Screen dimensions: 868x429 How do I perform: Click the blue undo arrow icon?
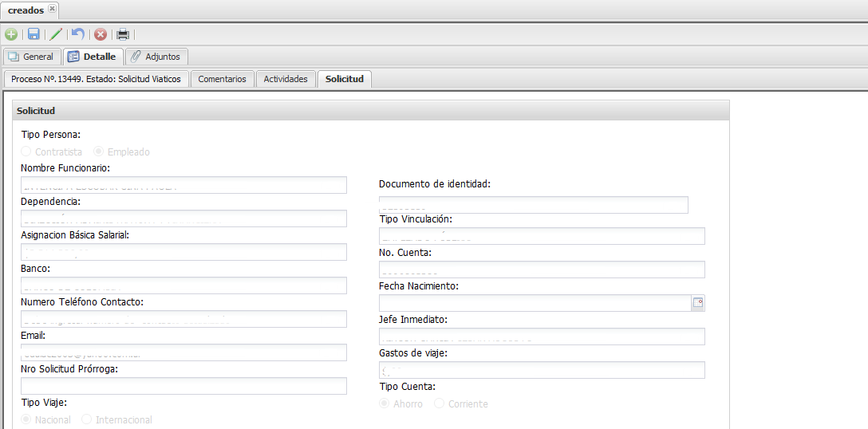tap(77, 34)
